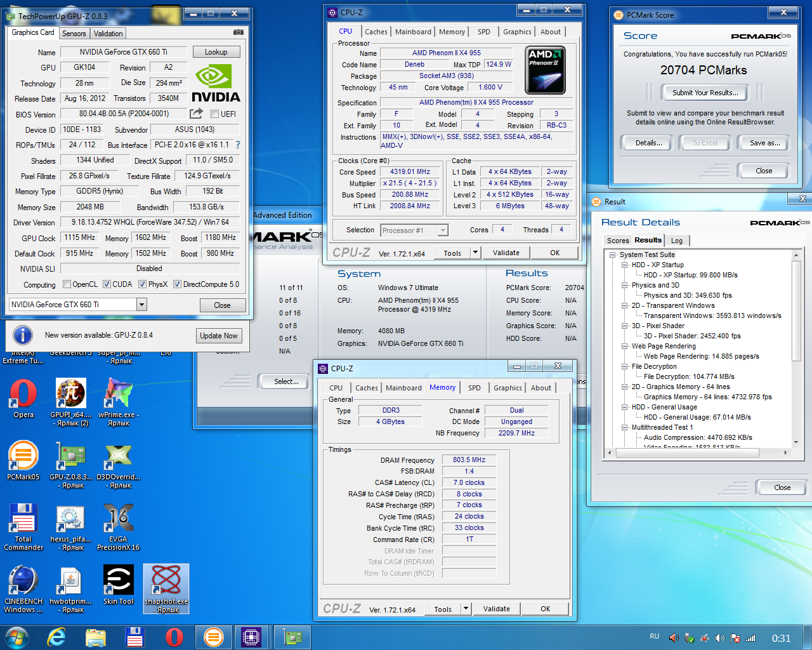The image size is (812, 650).
Task: Open the Skin Tool desktop shortcut
Action: pos(119,585)
